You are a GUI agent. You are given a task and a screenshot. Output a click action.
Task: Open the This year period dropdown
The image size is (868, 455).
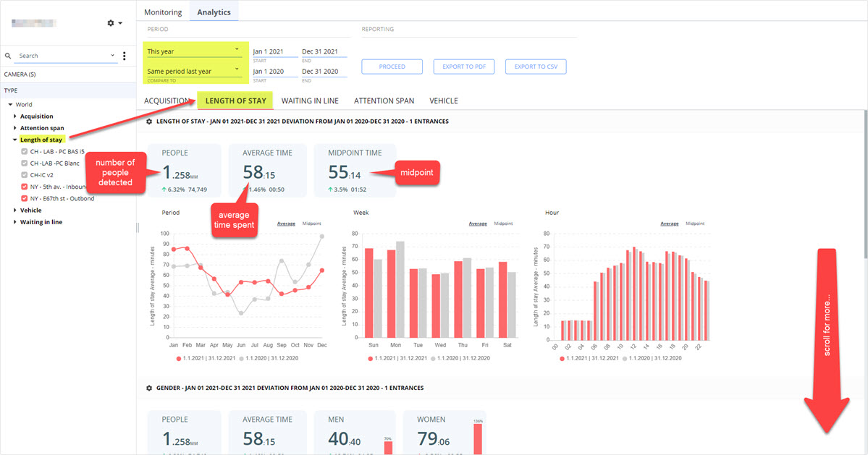click(193, 51)
